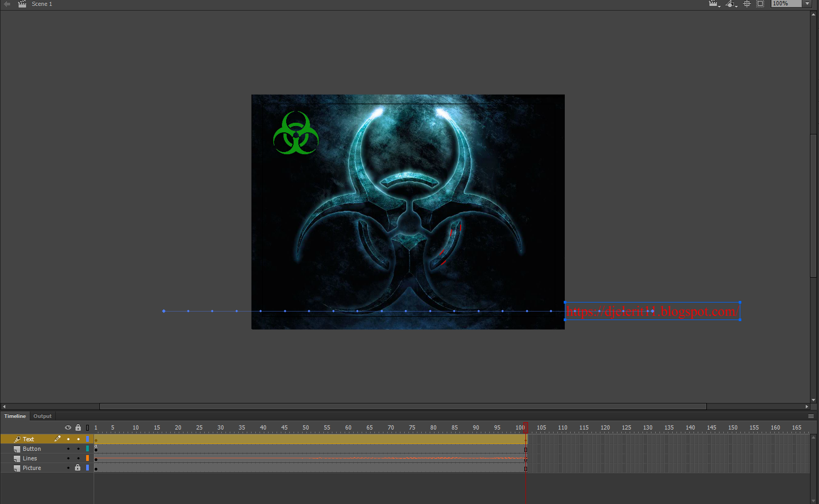Image resolution: width=819 pixels, height=504 pixels.
Task: Click the Button layer page icon
Action: coord(17,449)
